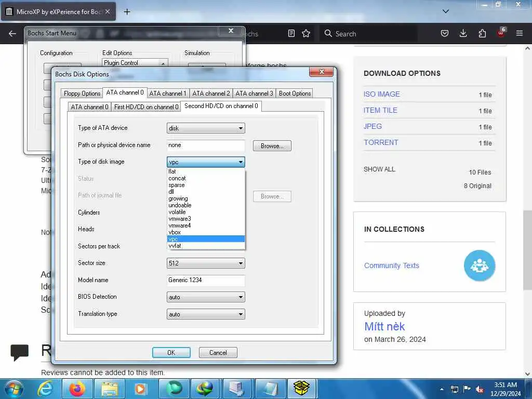Open BIOS Detection dropdown
The height and width of the screenshot is (399, 532).
click(x=206, y=297)
